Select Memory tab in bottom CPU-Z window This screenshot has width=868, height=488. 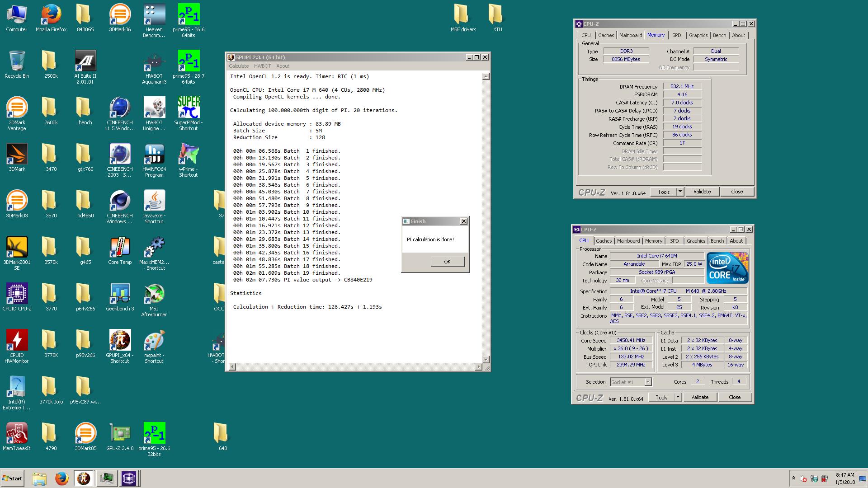tap(653, 241)
